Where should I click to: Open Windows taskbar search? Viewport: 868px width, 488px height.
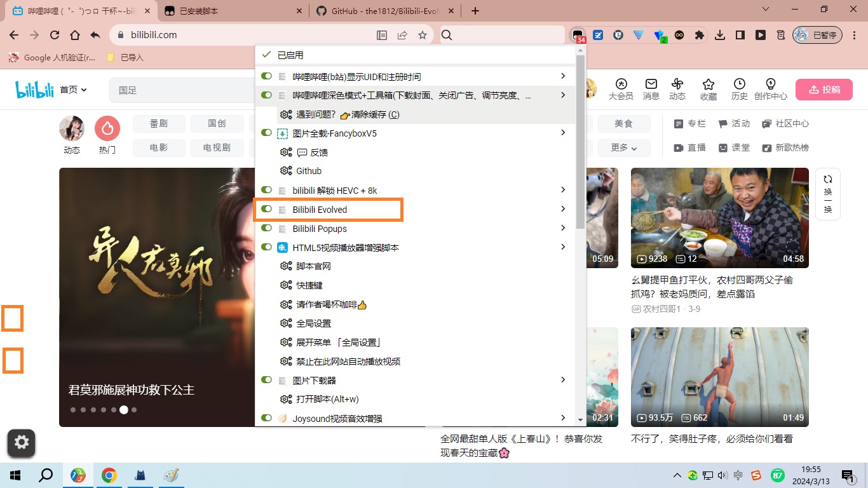[x=46, y=475]
